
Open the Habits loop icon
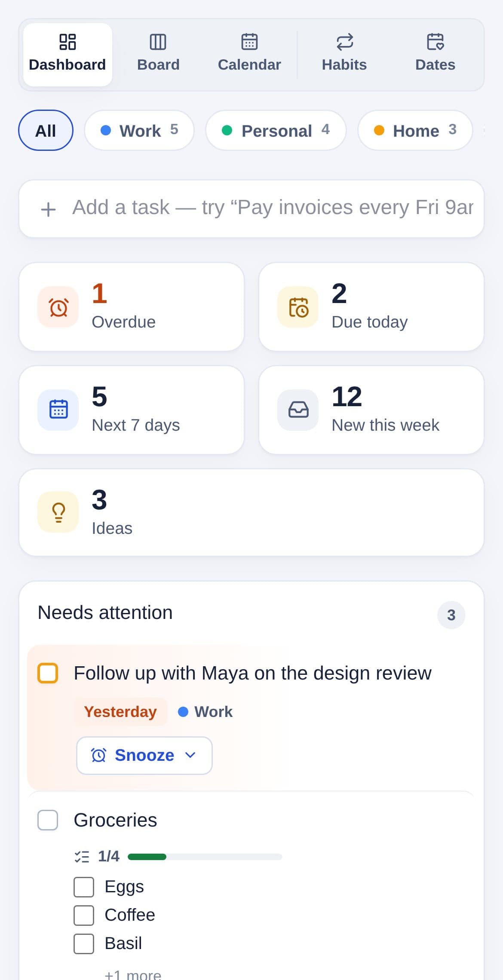click(344, 42)
